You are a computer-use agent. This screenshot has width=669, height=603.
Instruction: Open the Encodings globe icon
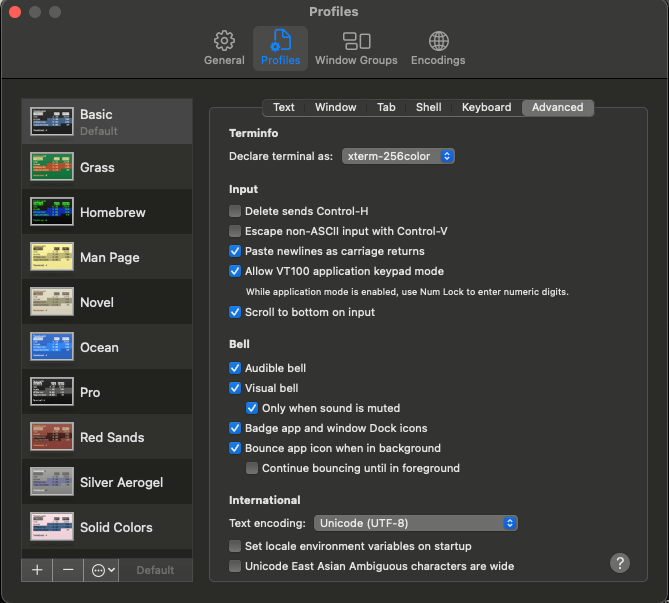pos(438,42)
